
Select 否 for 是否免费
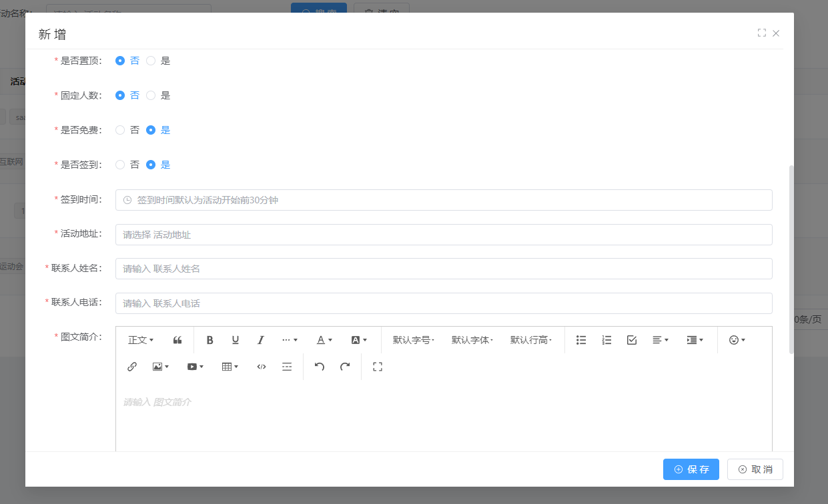click(x=120, y=130)
